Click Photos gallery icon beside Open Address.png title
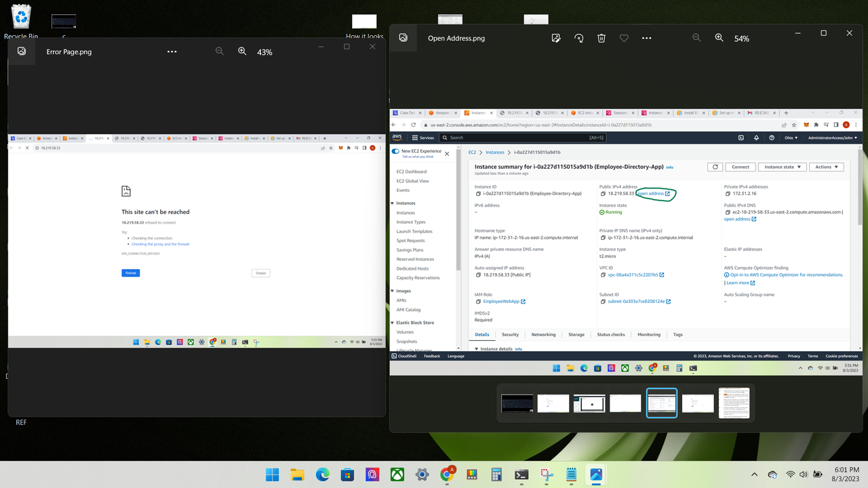The width and height of the screenshot is (868, 488). 403,38
